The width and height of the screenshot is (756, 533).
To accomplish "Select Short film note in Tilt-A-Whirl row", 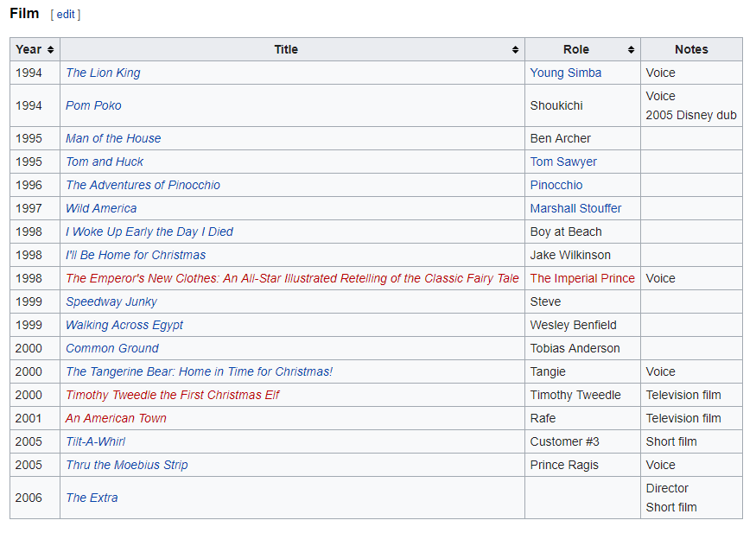I will pyautogui.click(x=671, y=442).
